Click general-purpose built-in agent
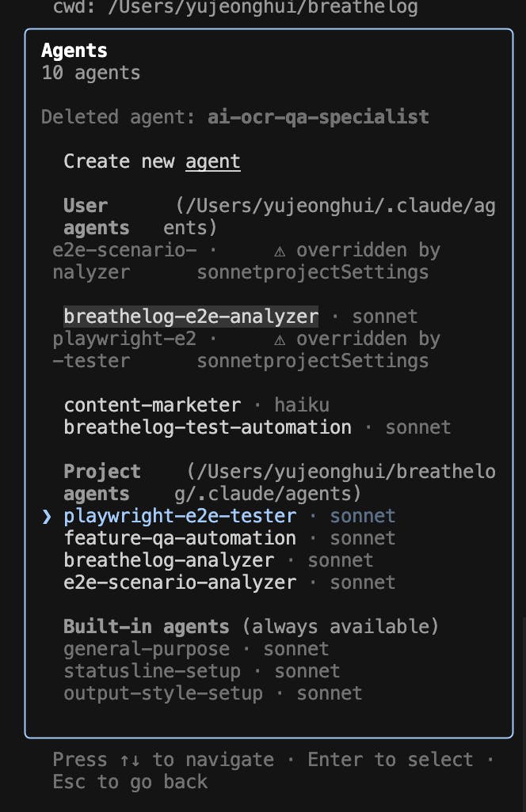Viewport: 526px width, 812px height. click(196, 649)
